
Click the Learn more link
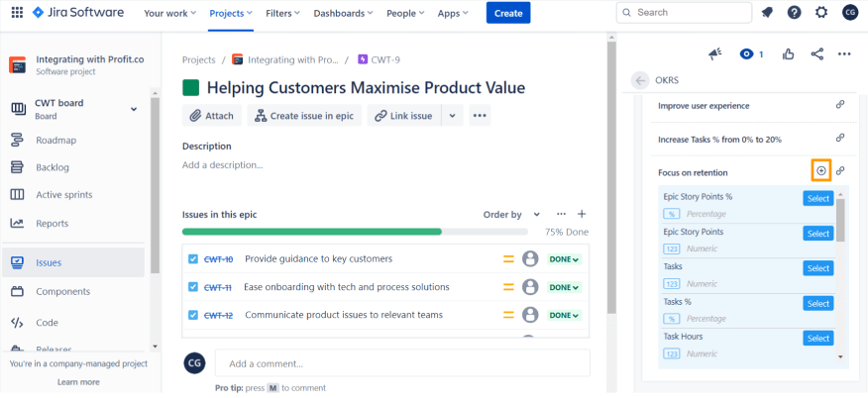[x=78, y=382]
